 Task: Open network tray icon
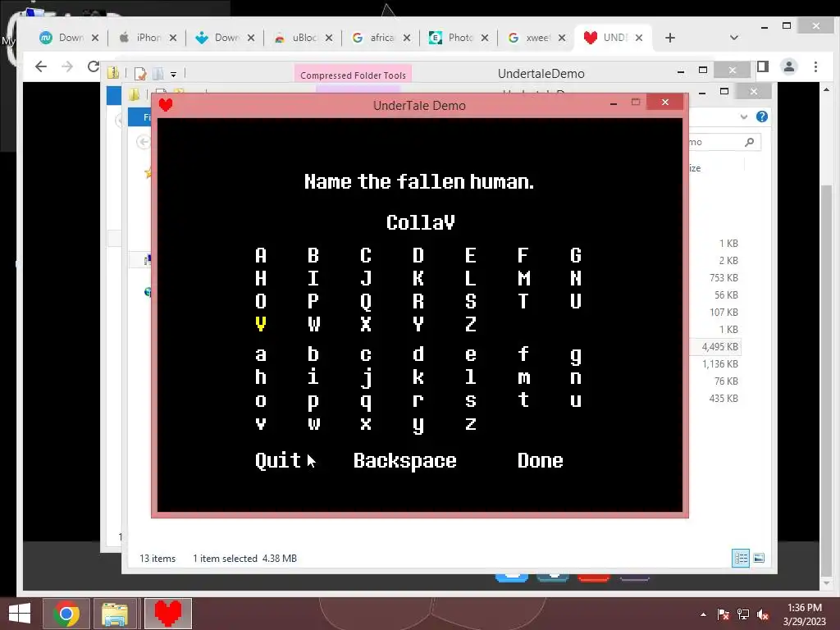[x=743, y=614]
